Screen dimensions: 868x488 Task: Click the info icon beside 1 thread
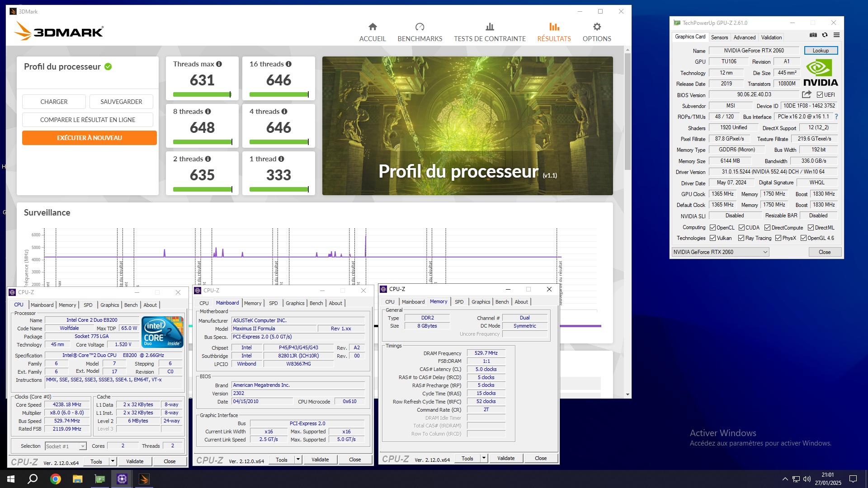(281, 159)
